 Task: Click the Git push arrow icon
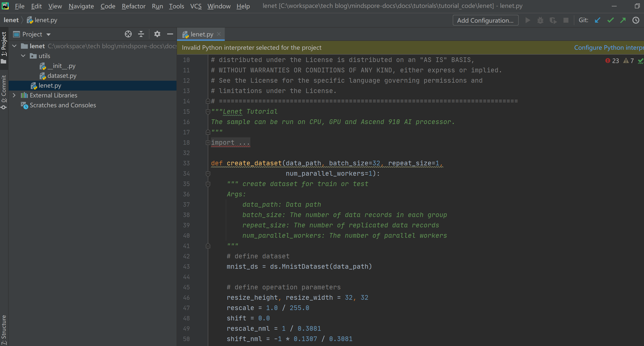623,20
